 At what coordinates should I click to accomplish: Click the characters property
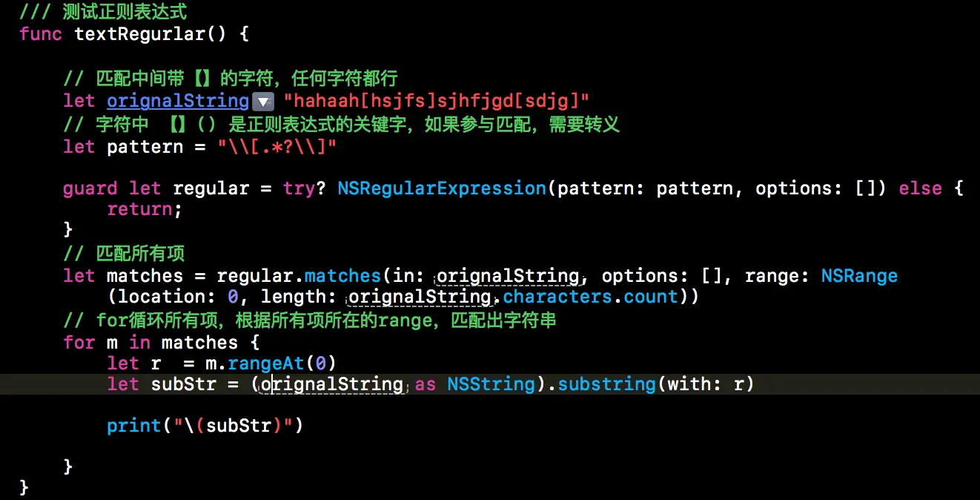tap(558, 297)
